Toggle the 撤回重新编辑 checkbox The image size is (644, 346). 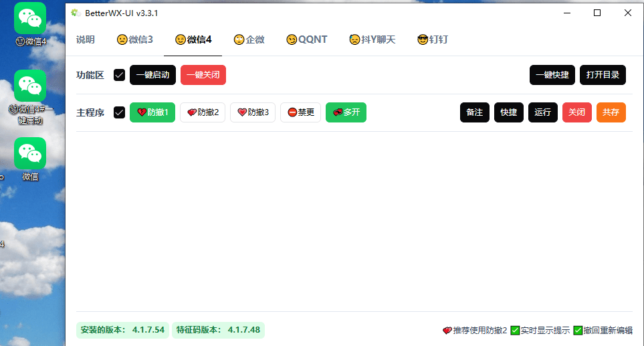tap(578, 330)
